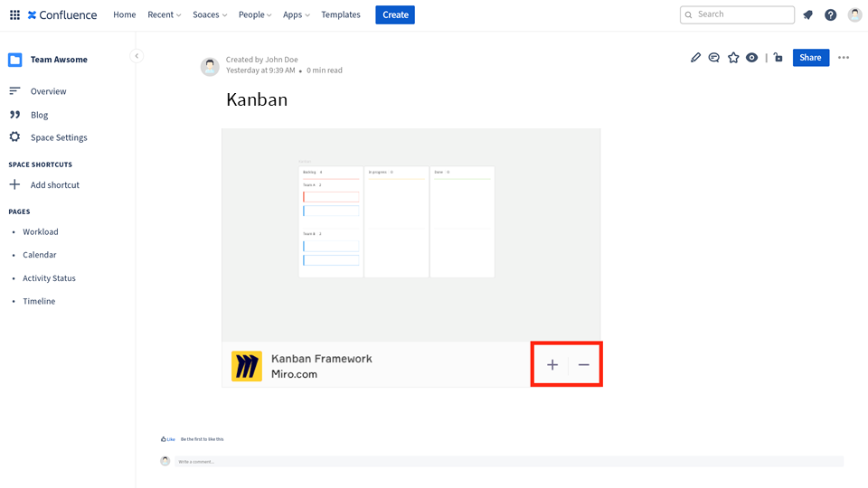
Task: Click the Overview icon in sidebar
Action: click(x=15, y=90)
